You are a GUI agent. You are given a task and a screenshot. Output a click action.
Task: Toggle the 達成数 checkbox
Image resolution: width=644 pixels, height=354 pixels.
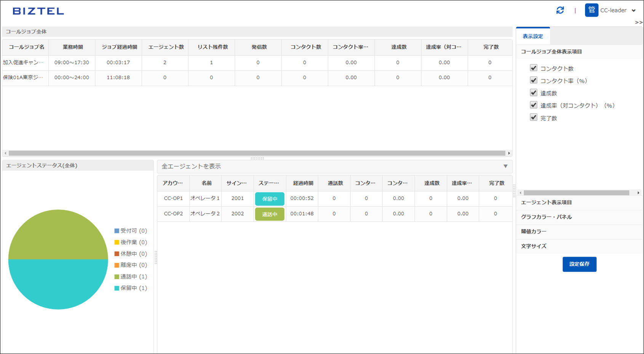click(x=534, y=93)
